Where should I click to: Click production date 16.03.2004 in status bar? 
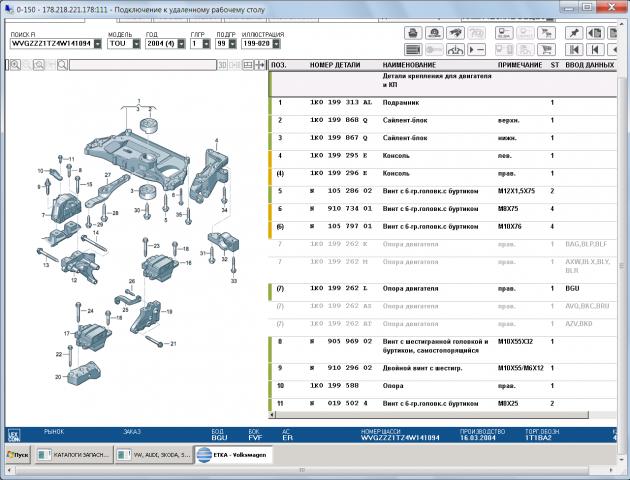click(478, 438)
